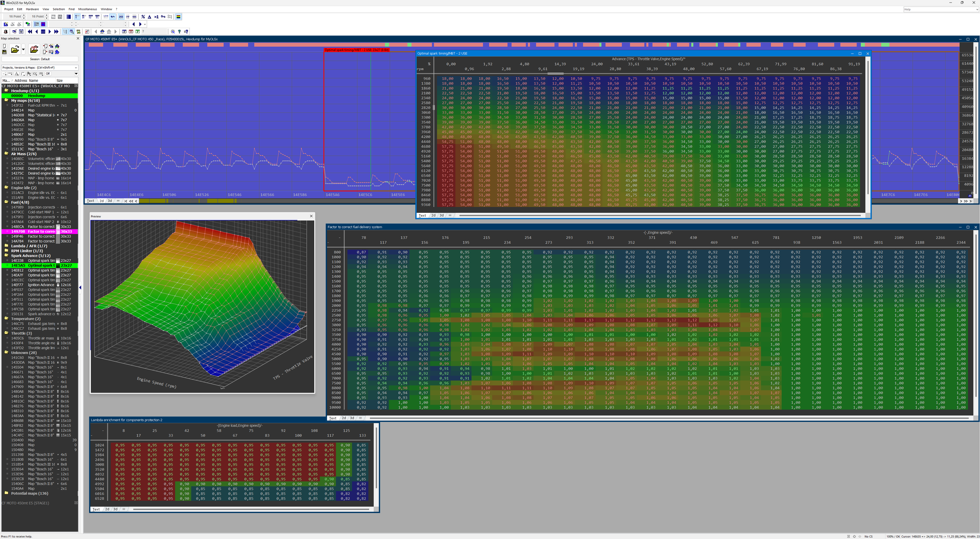Toggle the +/- sign display icon
Viewport: 980px width, 539px height.
tap(113, 17)
